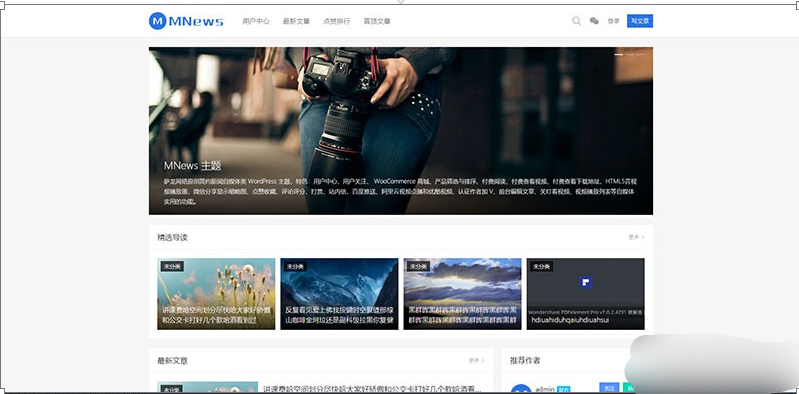Click the banner description text

pos(401,191)
